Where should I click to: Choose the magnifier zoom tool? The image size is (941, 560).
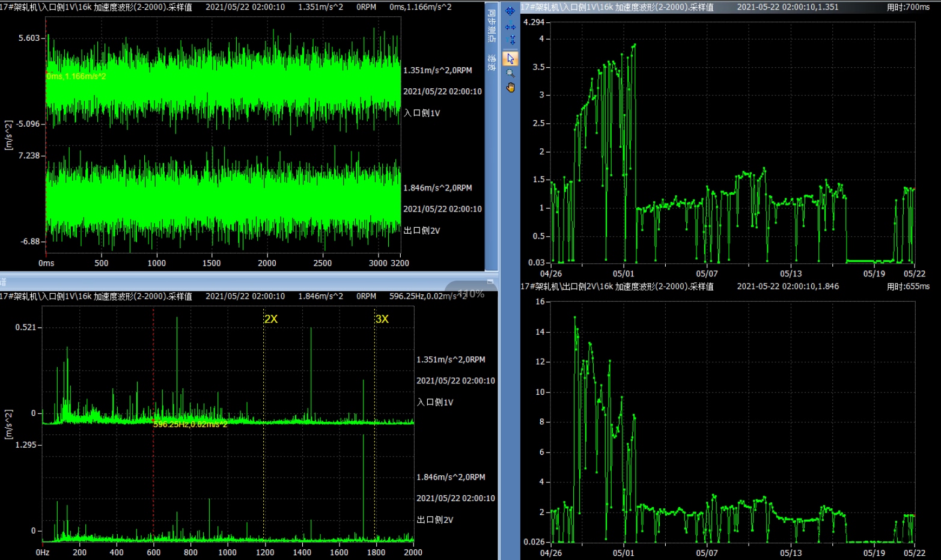510,73
